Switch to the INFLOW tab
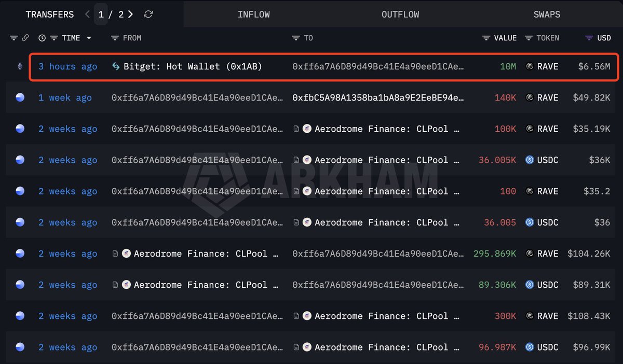Image resolution: width=623 pixels, height=364 pixels. [253, 15]
